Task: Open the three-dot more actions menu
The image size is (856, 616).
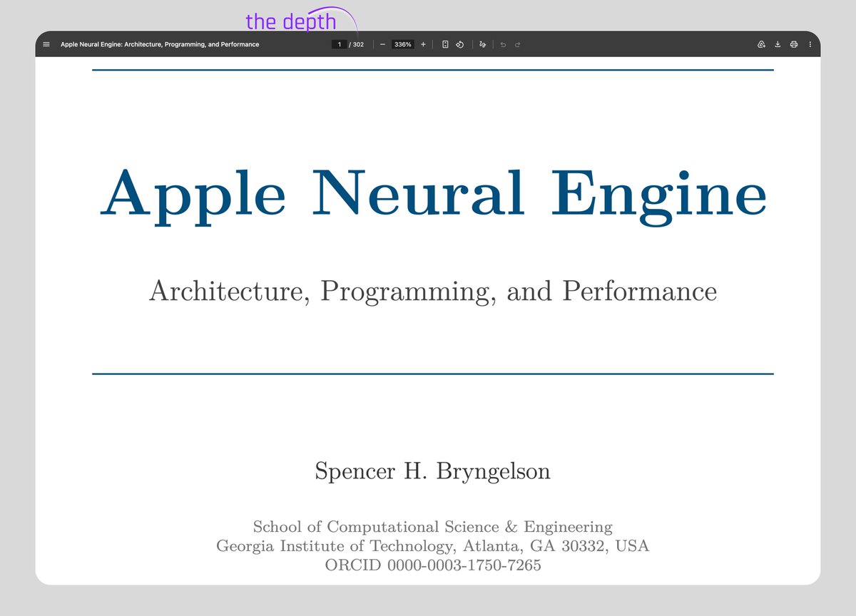Action: point(810,44)
